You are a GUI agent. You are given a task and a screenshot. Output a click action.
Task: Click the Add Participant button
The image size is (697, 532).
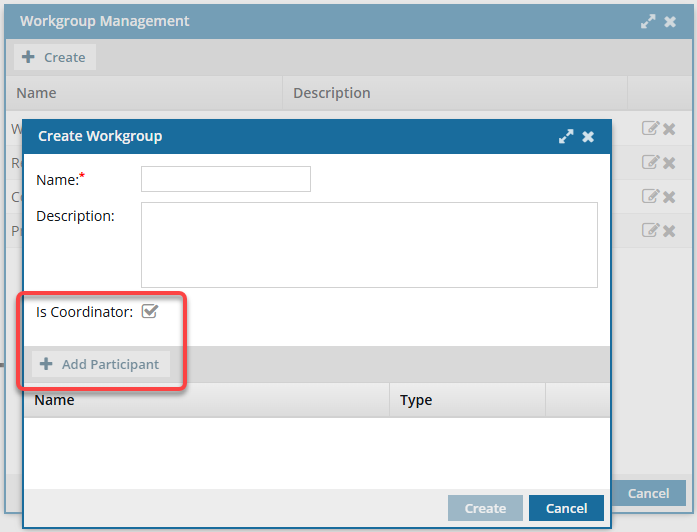pos(100,364)
